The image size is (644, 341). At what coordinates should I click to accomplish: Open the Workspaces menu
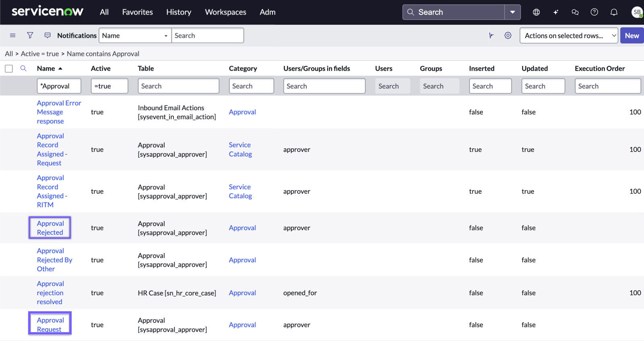point(225,12)
